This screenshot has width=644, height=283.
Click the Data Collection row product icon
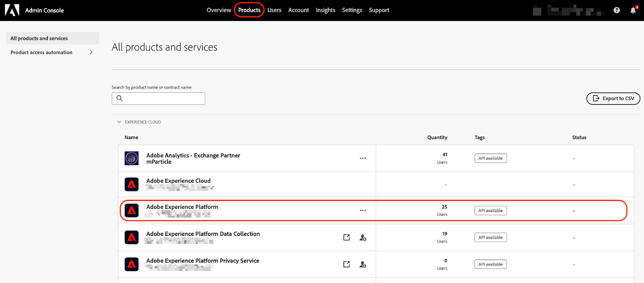(132, 237)
